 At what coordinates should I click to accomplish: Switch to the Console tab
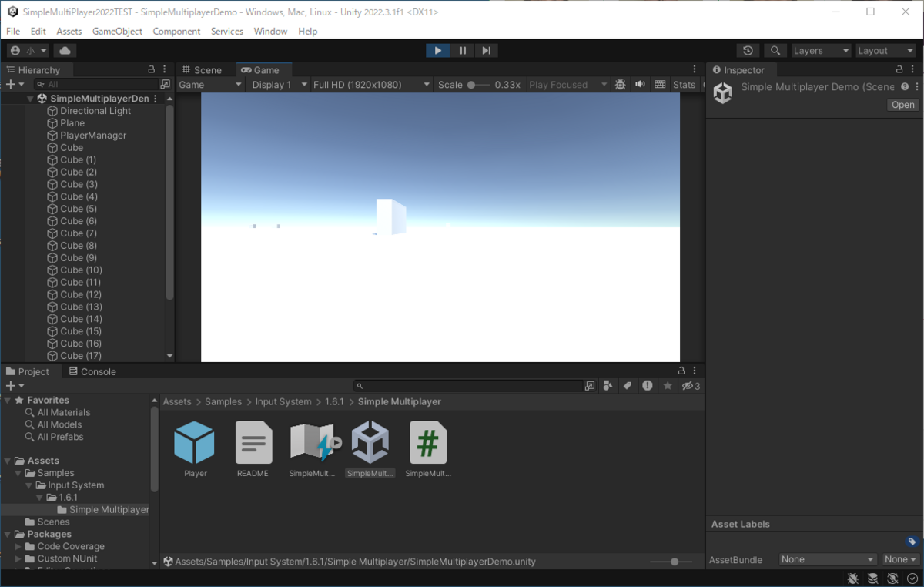92,371
